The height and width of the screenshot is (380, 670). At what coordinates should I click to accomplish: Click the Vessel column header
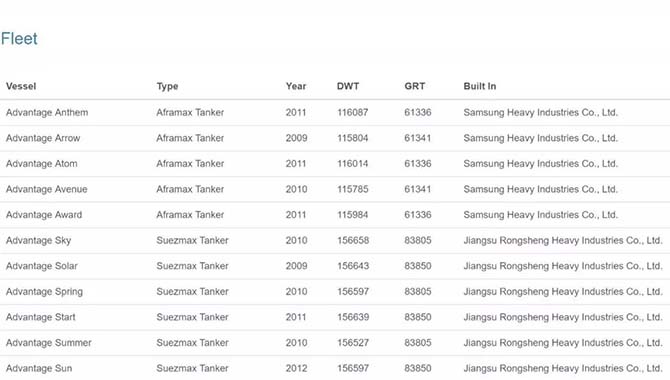coord(21,86)
